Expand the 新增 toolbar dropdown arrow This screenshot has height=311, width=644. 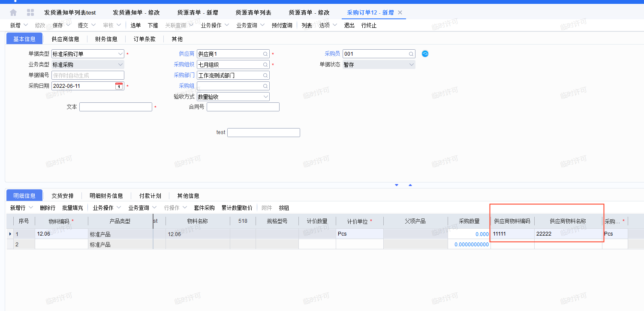[25, 25]
